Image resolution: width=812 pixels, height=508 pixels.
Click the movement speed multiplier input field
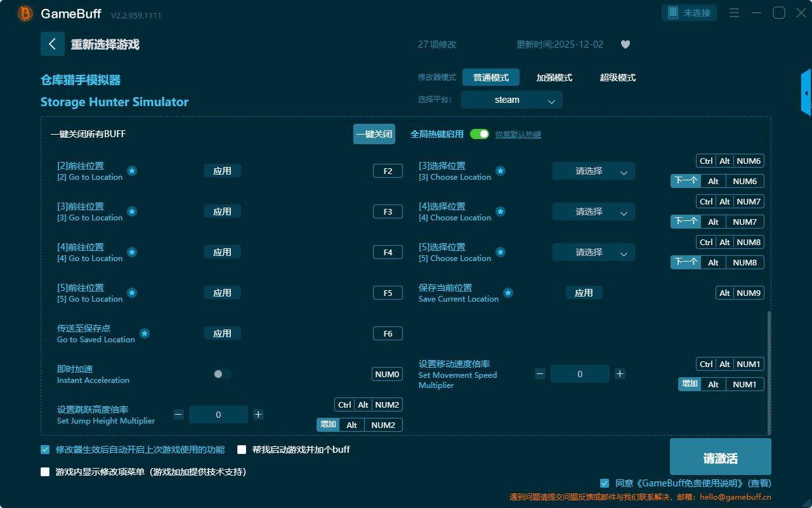579,374
